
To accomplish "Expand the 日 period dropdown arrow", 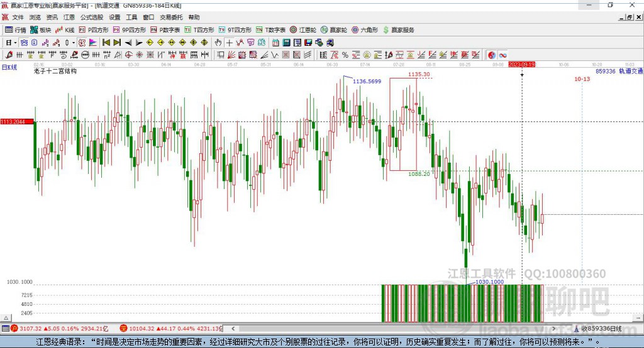I will click(16, 43).
